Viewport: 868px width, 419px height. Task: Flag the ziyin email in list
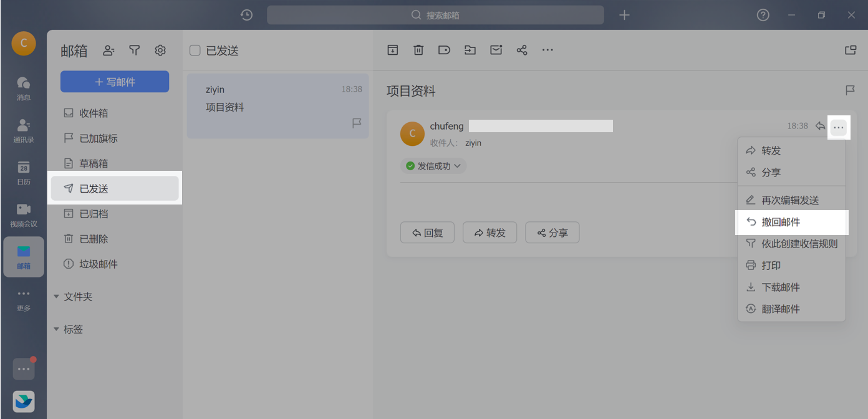[357, 123]
